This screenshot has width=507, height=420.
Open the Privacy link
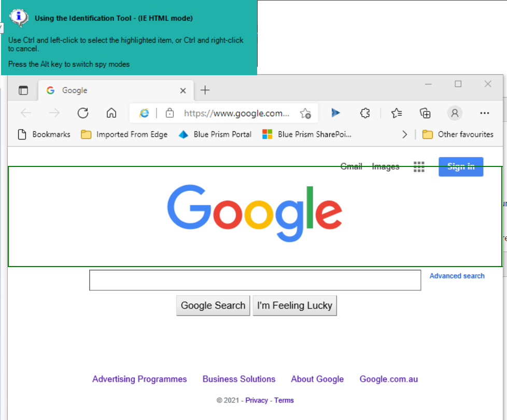[257, 400]
